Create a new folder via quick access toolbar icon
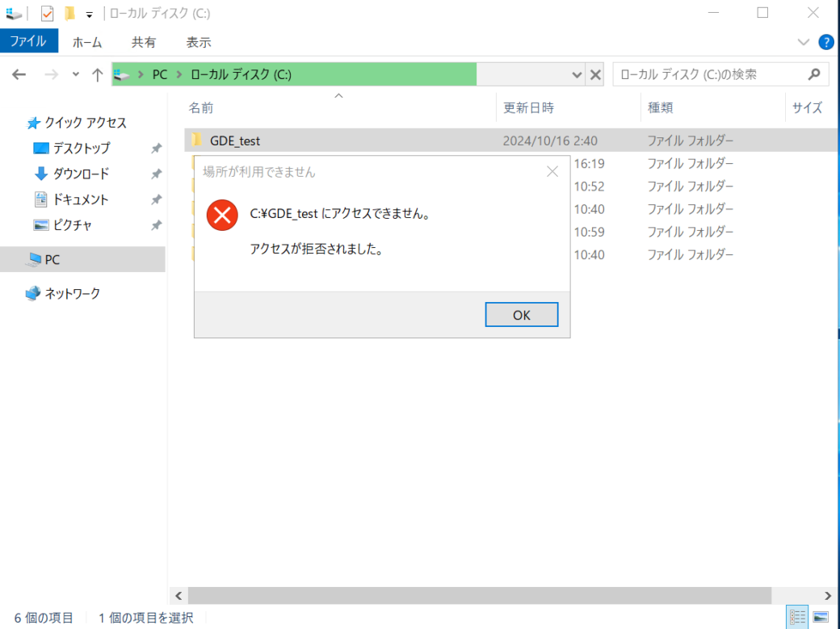This screenshot has width=840, height=629. pos(69,13)
